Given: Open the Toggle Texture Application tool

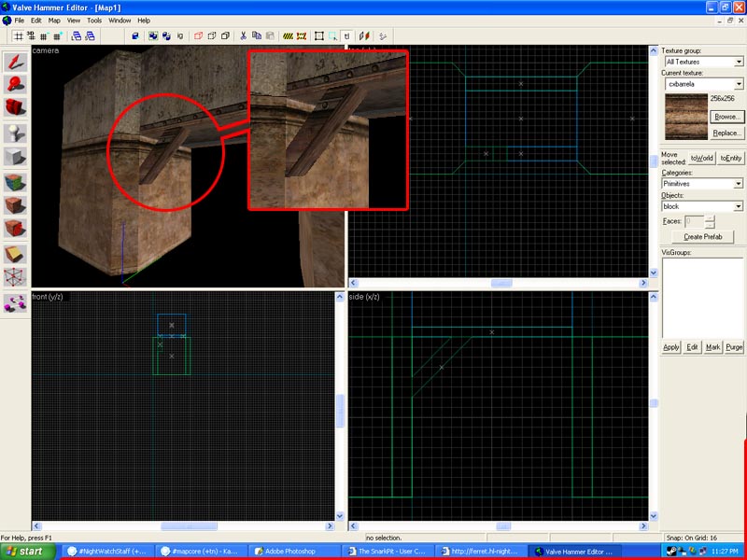Looking at the screenshot, I should (x=15, y=181).
